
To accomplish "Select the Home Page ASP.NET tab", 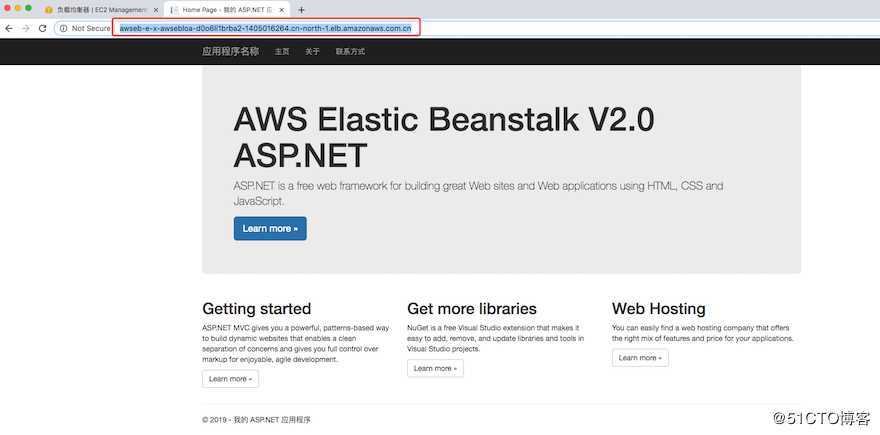I will (225, 9).
